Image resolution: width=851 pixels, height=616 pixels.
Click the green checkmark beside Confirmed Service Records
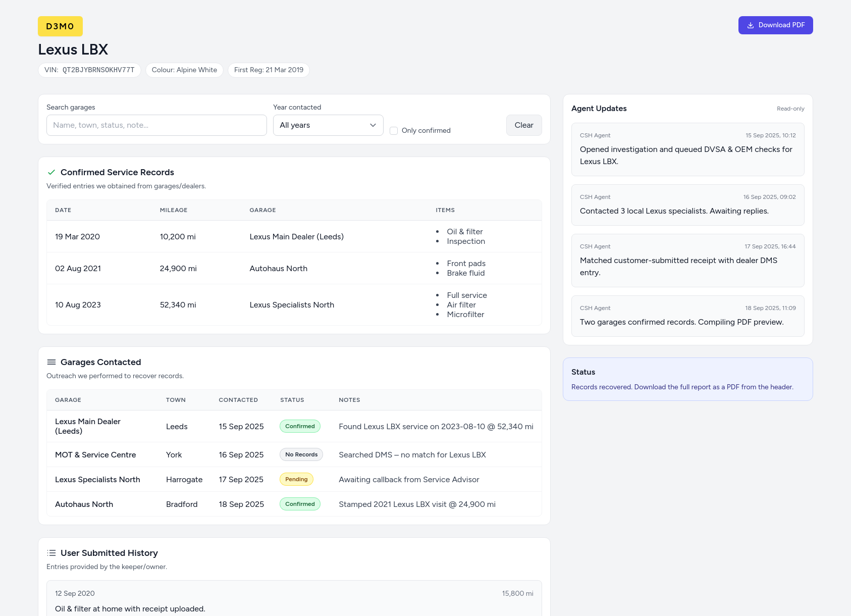pos(51,172)
